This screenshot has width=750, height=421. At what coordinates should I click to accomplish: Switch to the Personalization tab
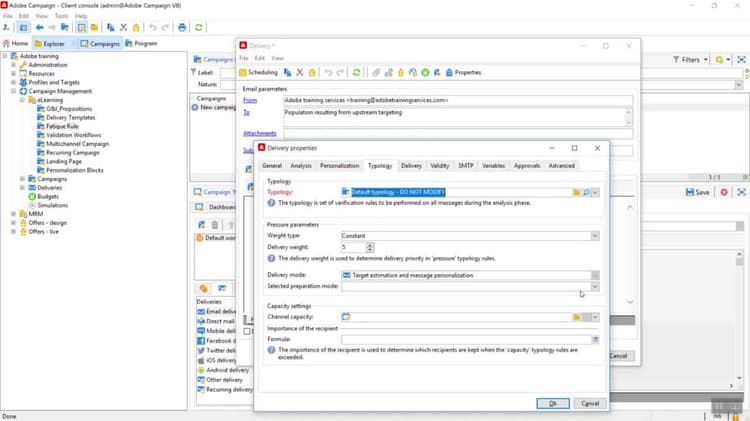(x=340, y=166)
